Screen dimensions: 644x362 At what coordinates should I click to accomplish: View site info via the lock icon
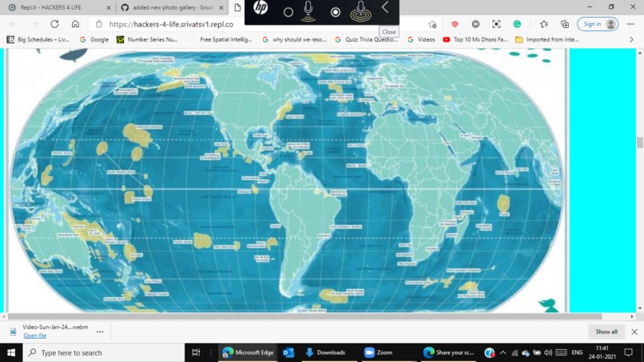99,24
